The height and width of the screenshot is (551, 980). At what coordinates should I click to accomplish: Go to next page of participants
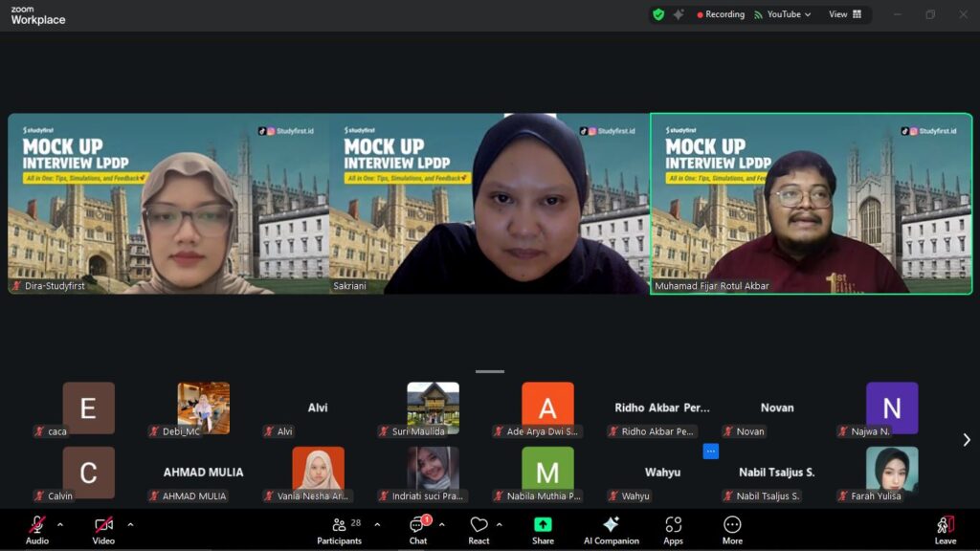pyautogui.click(x=966, y=440)
